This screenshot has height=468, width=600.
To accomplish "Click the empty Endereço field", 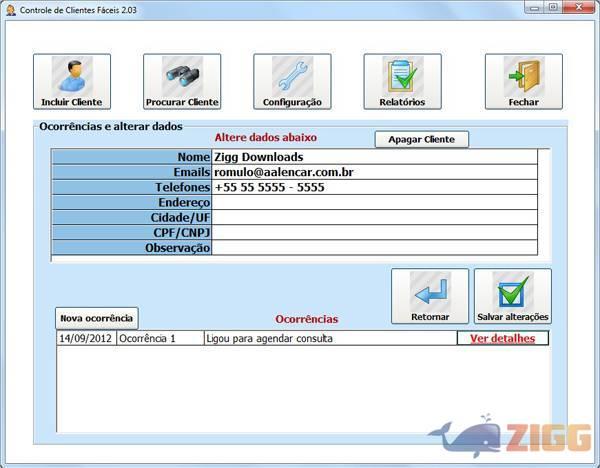I will coord(373,202).
